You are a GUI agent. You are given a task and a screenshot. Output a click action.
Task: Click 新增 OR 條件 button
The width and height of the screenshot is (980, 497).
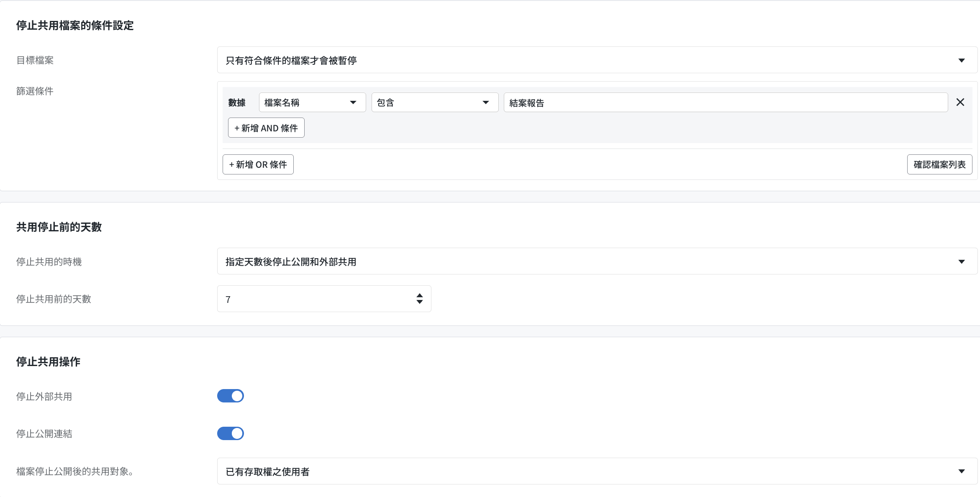pos(258,164)
